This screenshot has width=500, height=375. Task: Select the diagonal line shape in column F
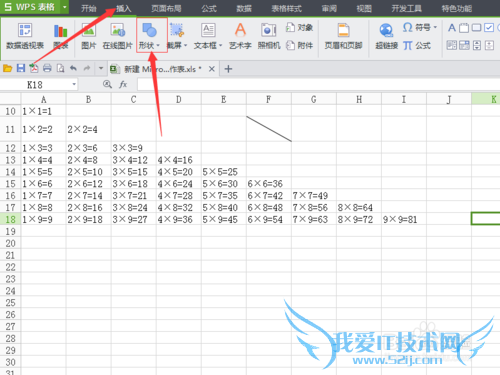269,129
